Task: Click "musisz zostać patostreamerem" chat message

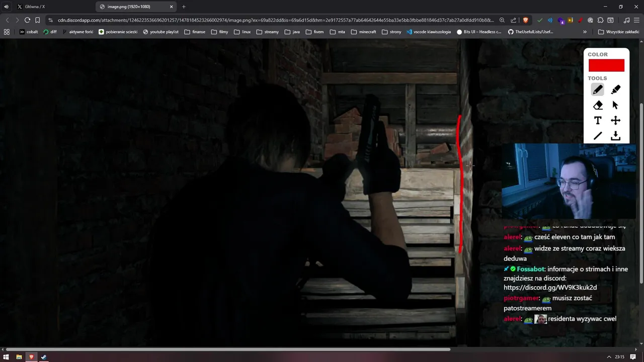Action: (547, 303)
